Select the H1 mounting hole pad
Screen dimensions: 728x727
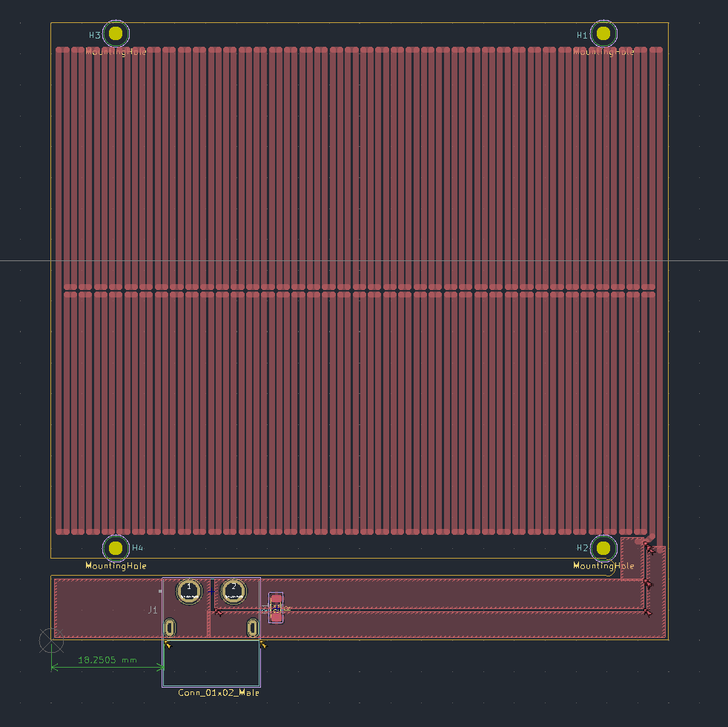pos(603,33)
